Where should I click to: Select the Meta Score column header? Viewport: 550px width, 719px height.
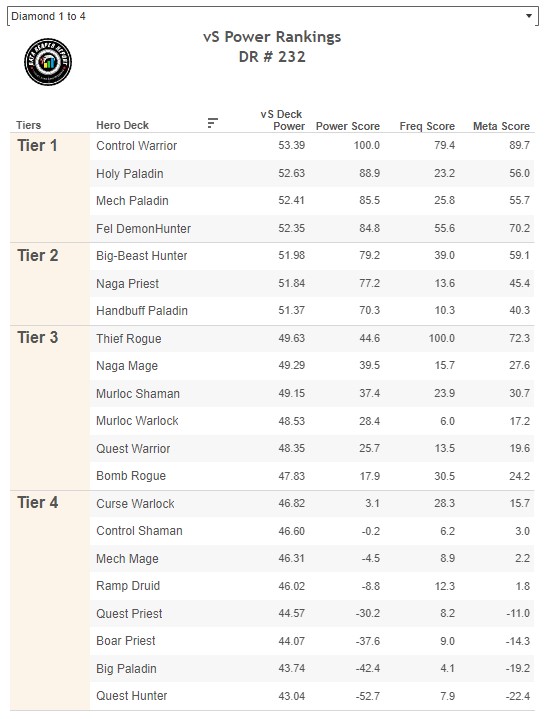point(501,126)
